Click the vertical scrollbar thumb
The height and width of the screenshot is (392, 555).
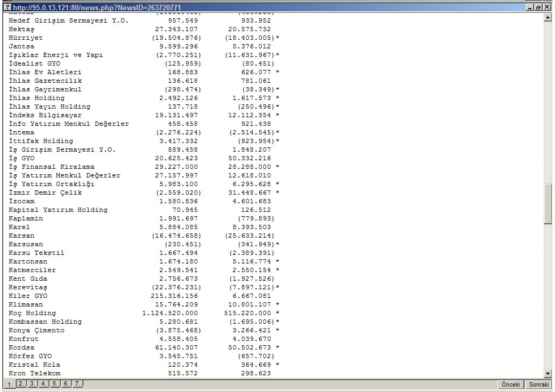coord(547,203)
